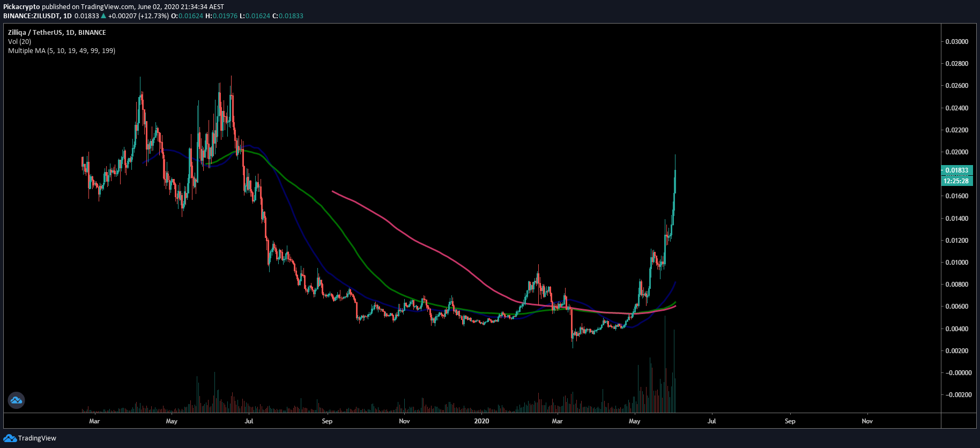The image size is (980, 448).
Task: Click the Mar label after 2020 on the time axis
Action: (x=558, y=421)
